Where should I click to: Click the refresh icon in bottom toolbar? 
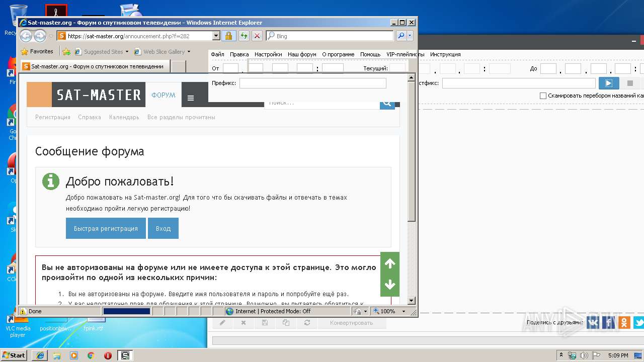tap(307, 323)
